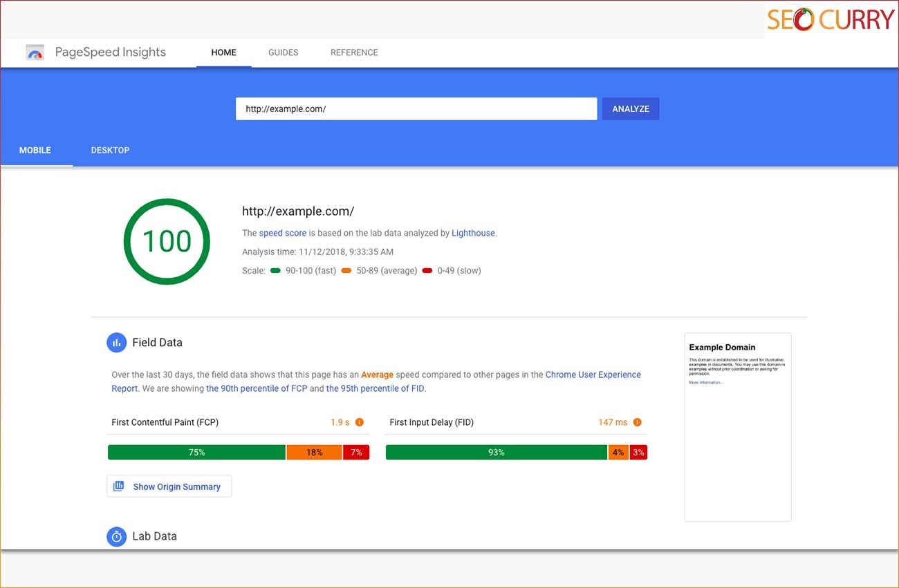899x588 pixels.
Task: Click the 1.9 s FCP value
Action: [340, 422]
